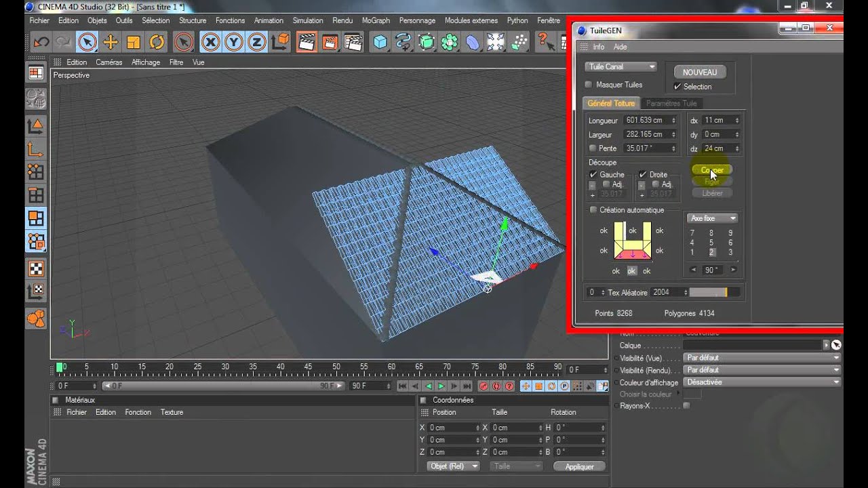Enable the object axis mode icon
Viewport: 868px width, 488px height.
(x=36, y=148)
